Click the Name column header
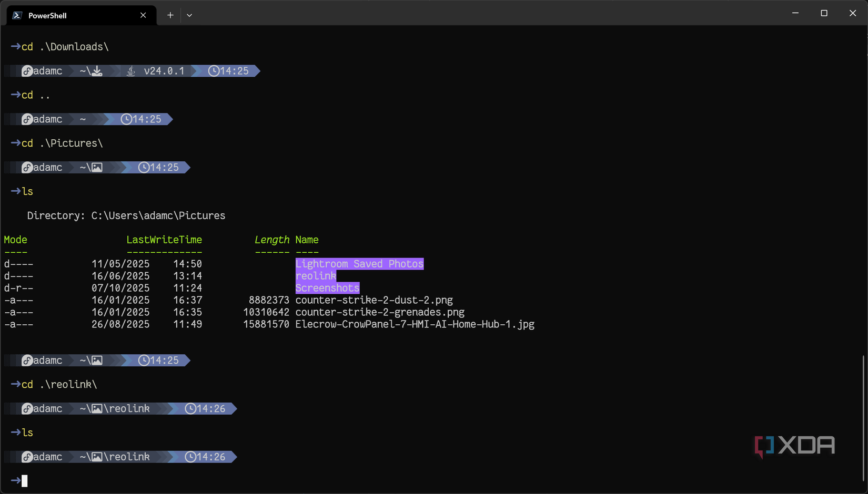This screenshot has height=494, width=868. click(307, 240)
